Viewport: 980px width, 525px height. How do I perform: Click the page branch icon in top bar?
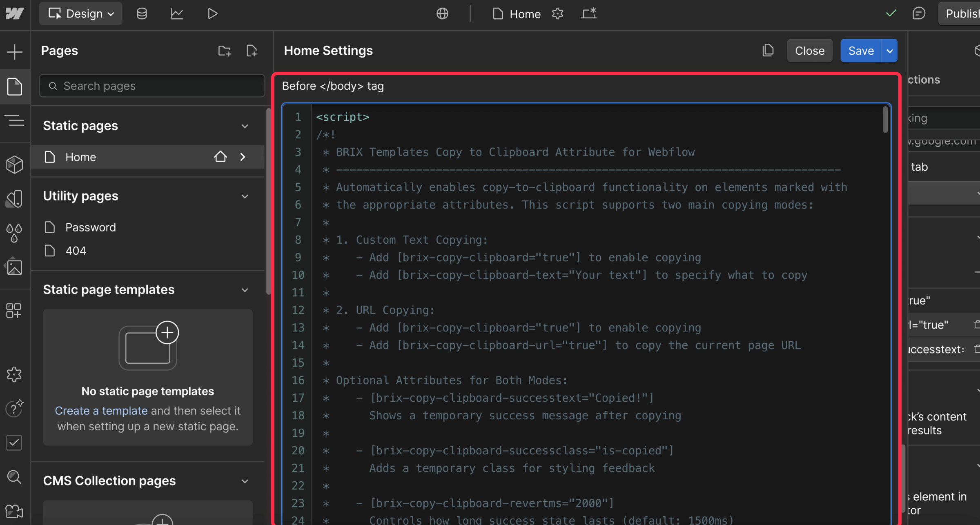[x=589, y=14]
